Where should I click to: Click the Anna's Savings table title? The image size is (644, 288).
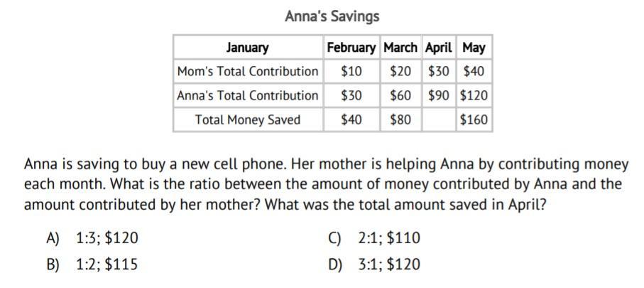332,16
